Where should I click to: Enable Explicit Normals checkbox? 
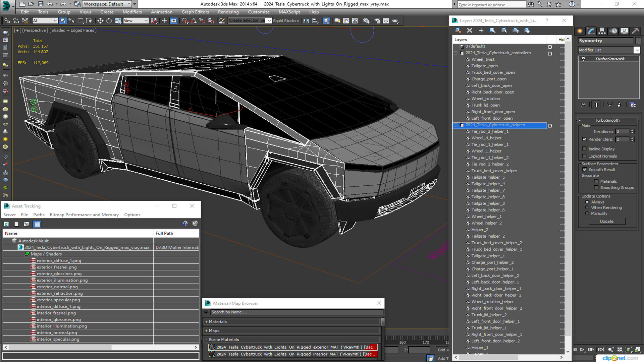(585, 156)
